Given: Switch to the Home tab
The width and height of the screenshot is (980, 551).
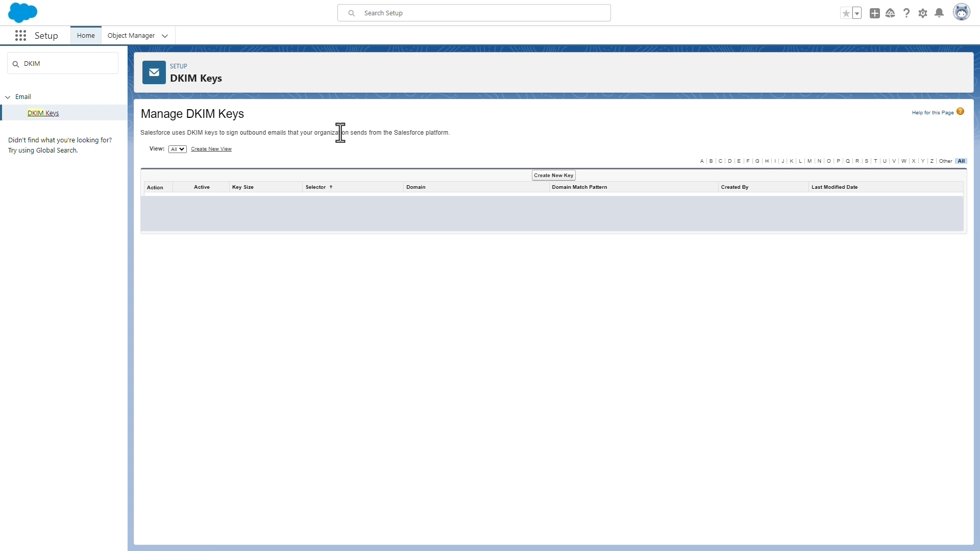Looking at the screenshot, I should [86, 36].
